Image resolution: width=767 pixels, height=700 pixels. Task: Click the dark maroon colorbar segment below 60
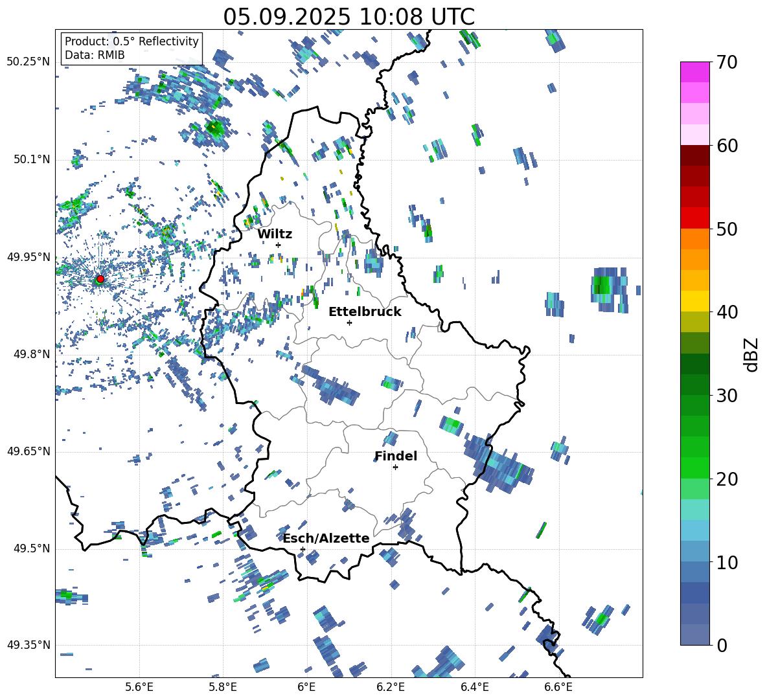click(x=694, y=155)
